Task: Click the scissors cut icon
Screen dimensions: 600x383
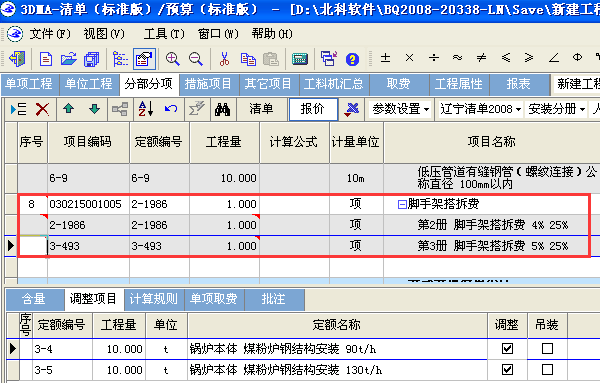Action: point(224,59)
